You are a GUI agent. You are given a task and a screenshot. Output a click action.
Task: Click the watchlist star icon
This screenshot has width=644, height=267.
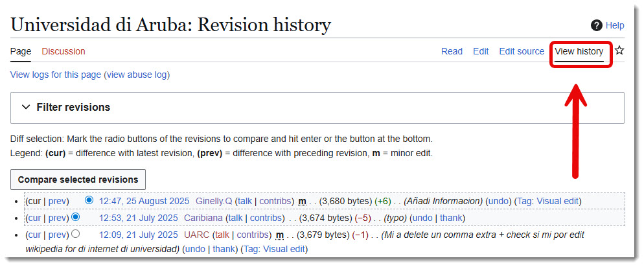pyautogui.click(x=619, y=51)
